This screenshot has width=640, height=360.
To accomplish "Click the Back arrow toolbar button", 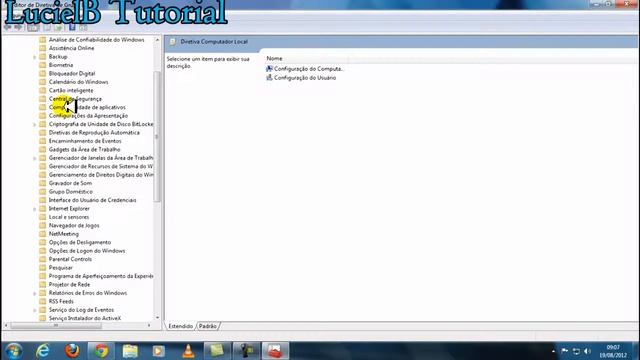I will click(8, 27).
